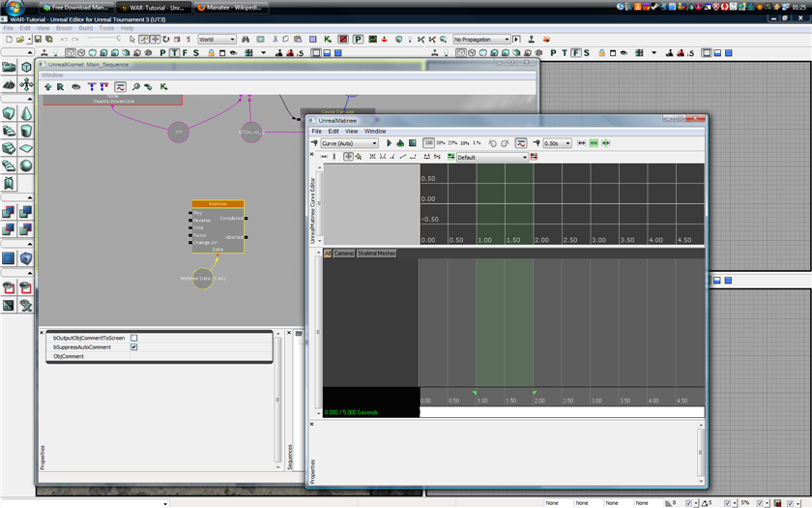Select the Cameras group tab in Matinee
812x508 pixels.
coord(344,254)
